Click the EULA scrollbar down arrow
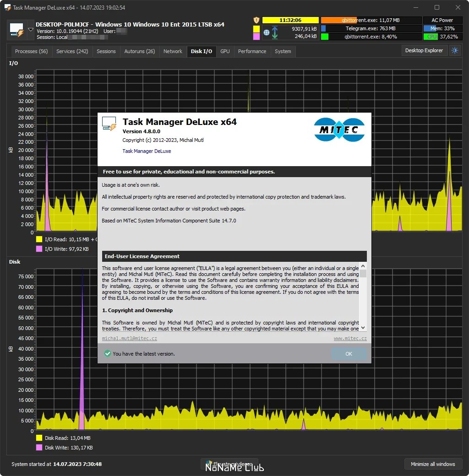The image size is (469, 476). click(x=363, y=328)
